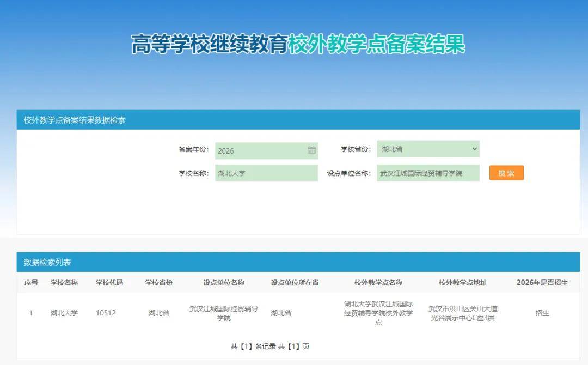Select the school code cell 10512
Screen dimensions: 588x365
coord(106,313)
